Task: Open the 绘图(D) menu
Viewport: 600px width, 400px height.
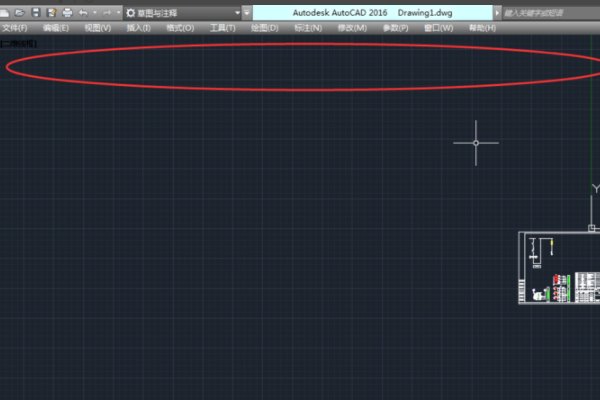Action: pyautogui.click(x=265, y=28)
